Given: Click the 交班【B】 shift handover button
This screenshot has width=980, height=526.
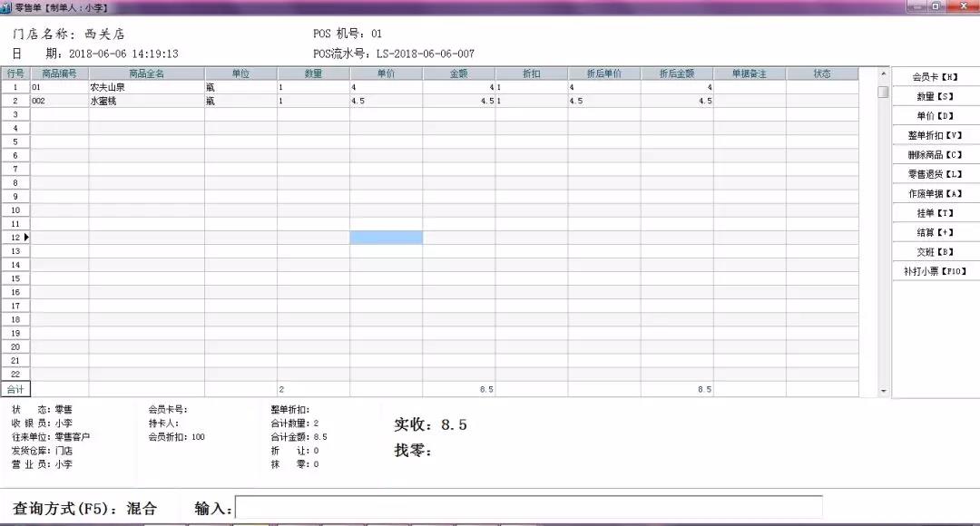Looking at the screenshot, I should point(935,251).
